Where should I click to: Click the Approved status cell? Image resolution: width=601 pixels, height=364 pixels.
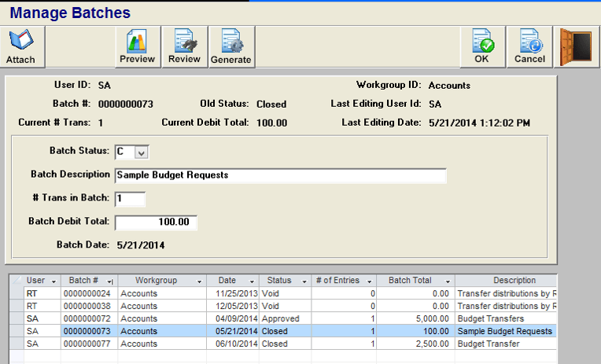point(286,318)
